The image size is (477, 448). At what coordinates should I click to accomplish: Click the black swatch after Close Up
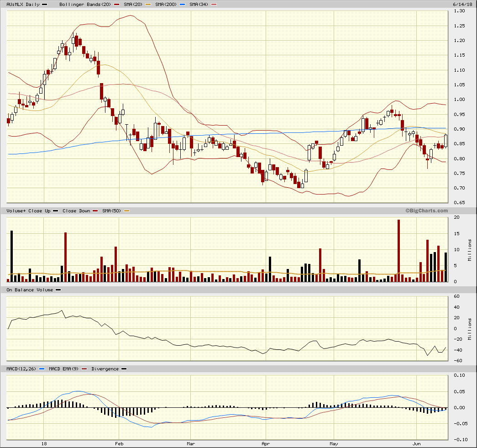55,211
